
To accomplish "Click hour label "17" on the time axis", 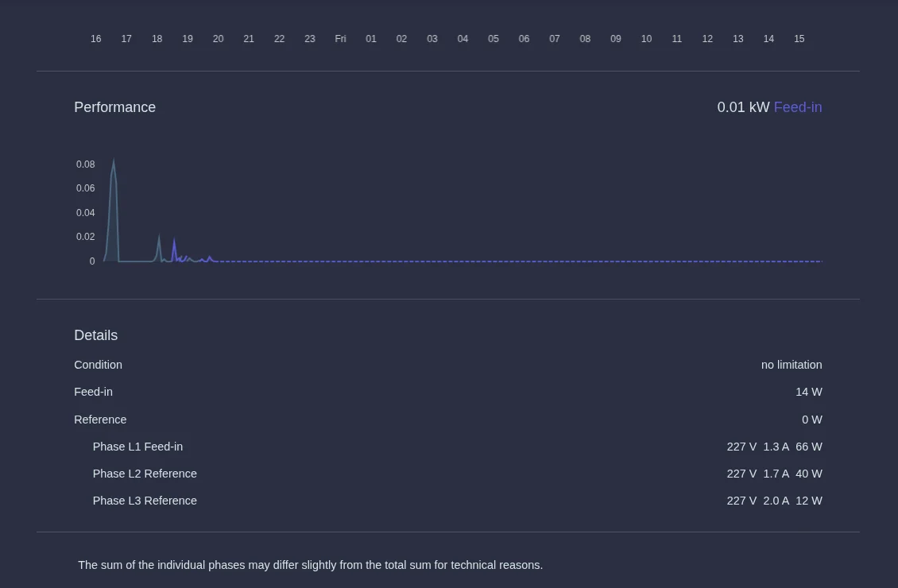I will pos(126,39).
